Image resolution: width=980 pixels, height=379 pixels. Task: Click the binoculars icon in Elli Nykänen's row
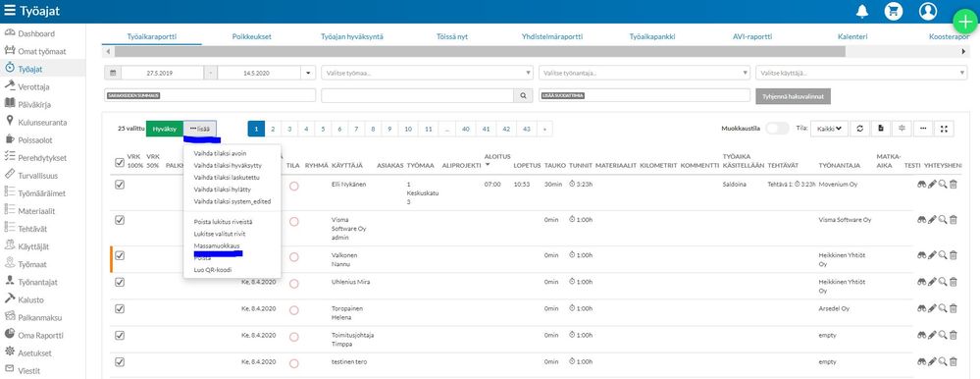click(x=921, y=185)
